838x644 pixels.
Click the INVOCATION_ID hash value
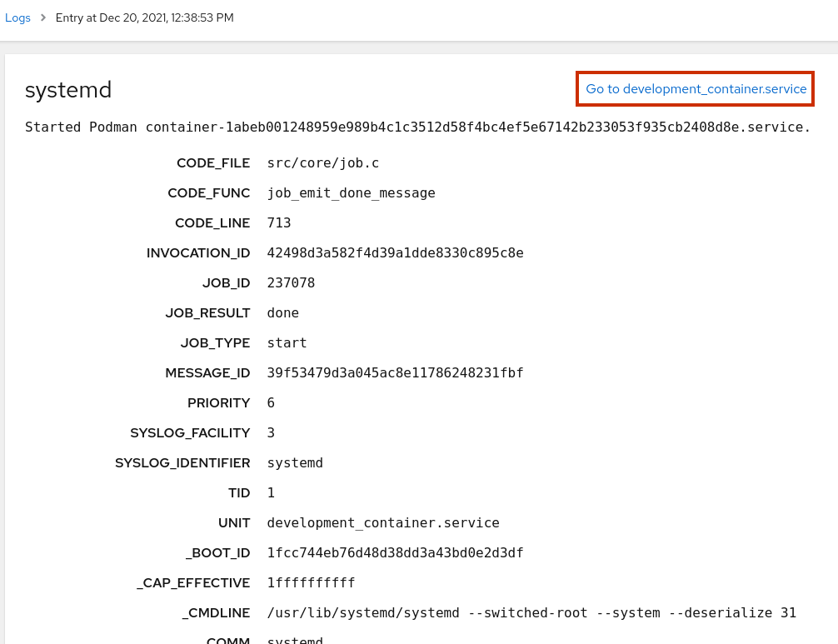(395, 253)
